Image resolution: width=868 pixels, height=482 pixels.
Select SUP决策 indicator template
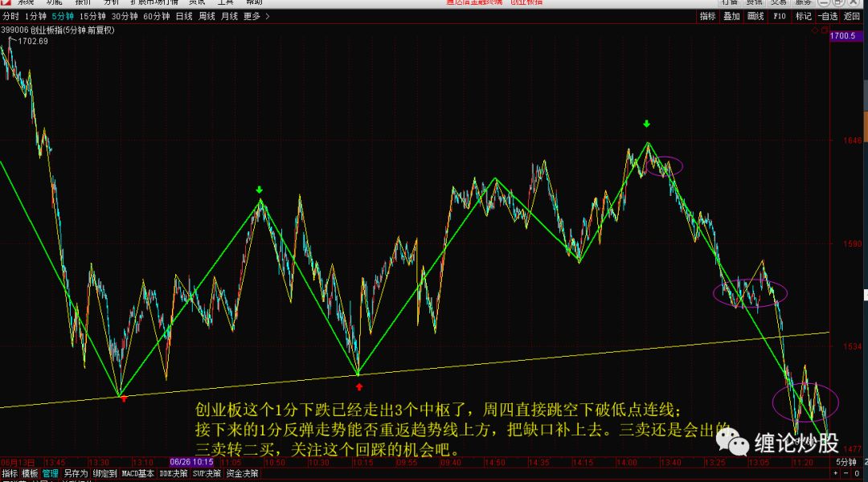point(207,474)
